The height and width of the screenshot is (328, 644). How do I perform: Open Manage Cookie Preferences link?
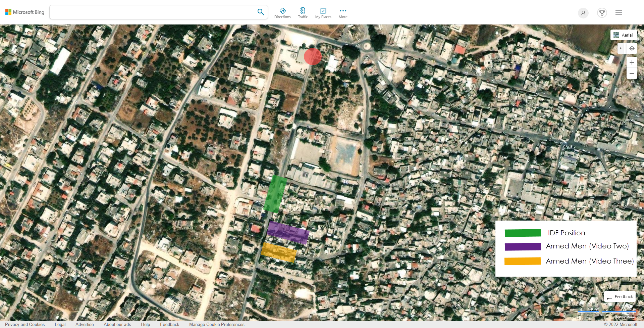[x=217, y=324]
